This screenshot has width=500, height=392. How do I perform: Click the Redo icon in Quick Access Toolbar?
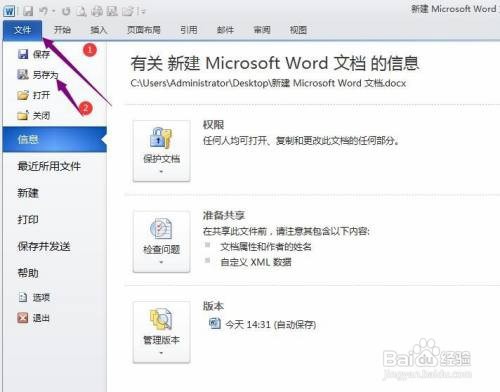click(x=66, y=11)
